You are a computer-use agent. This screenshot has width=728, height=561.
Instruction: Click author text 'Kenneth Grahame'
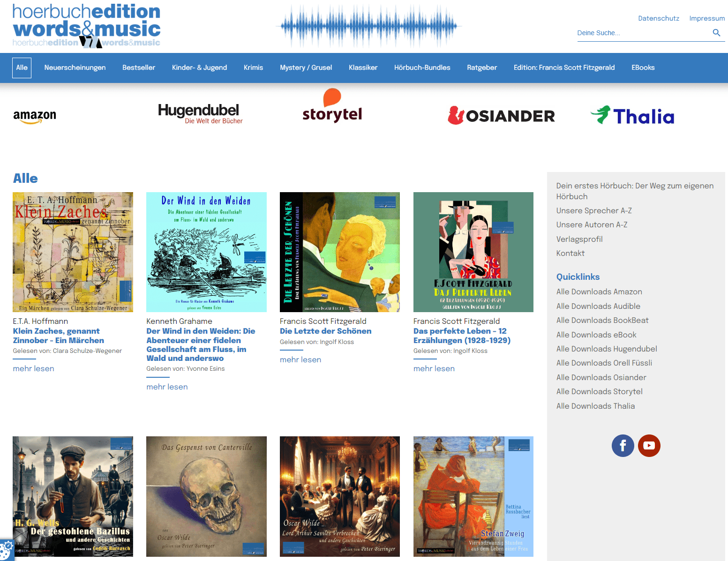(x=179, y=321)
